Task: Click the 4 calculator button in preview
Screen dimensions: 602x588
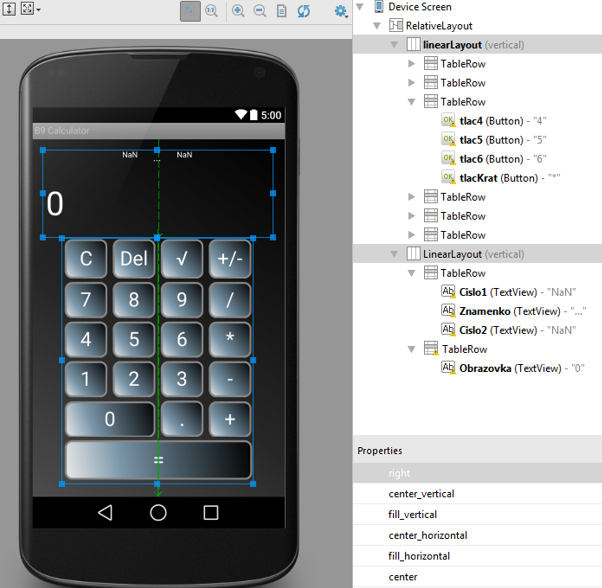Action: (x=86, y=339)
